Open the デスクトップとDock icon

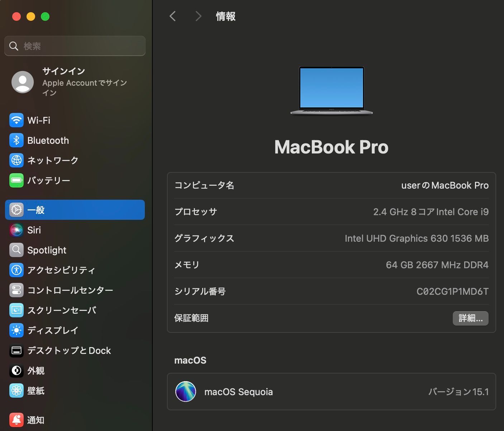pyautogui.click(x=16, y=350)
